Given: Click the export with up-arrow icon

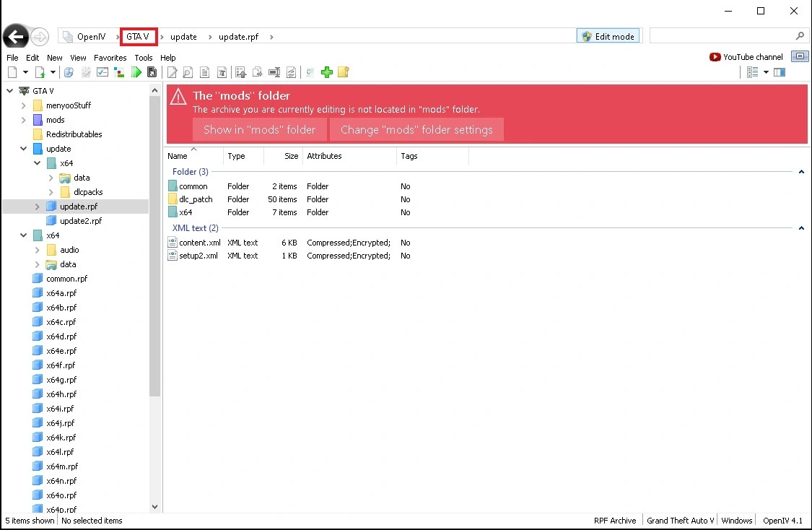Looking at the screenshot, I should coord(241,72).
